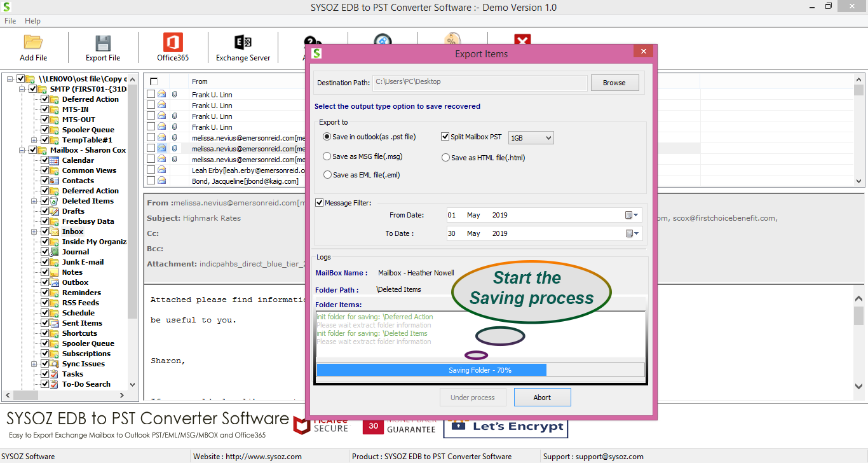The height and width of the screenshot is (463, 868).
Task: Disable the Message Filter checkbox
Action: [320, 203]
